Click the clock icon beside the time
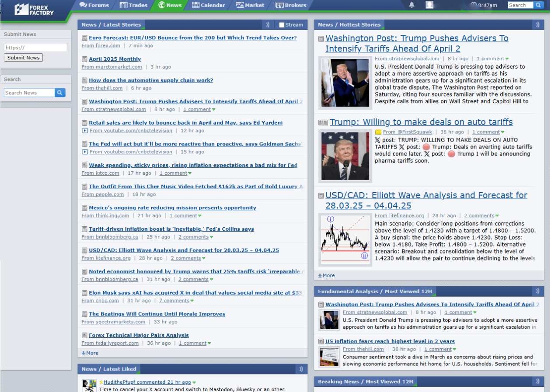Image resolution: width=551 pixels, height=392 pixels. click(x=474, y=5)
